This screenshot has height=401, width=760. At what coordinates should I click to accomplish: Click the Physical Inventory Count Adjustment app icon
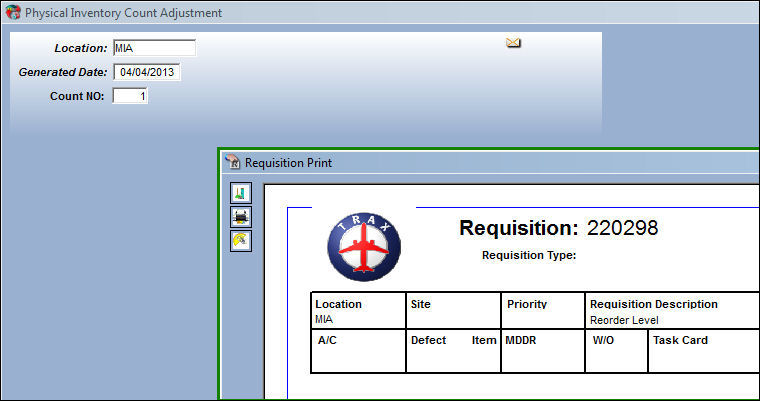tap(13, 12)
